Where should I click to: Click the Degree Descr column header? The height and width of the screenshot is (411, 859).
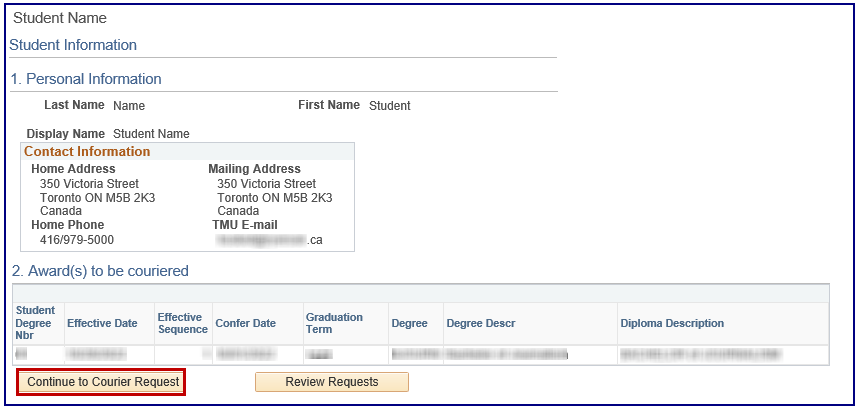tap(484, 323)
